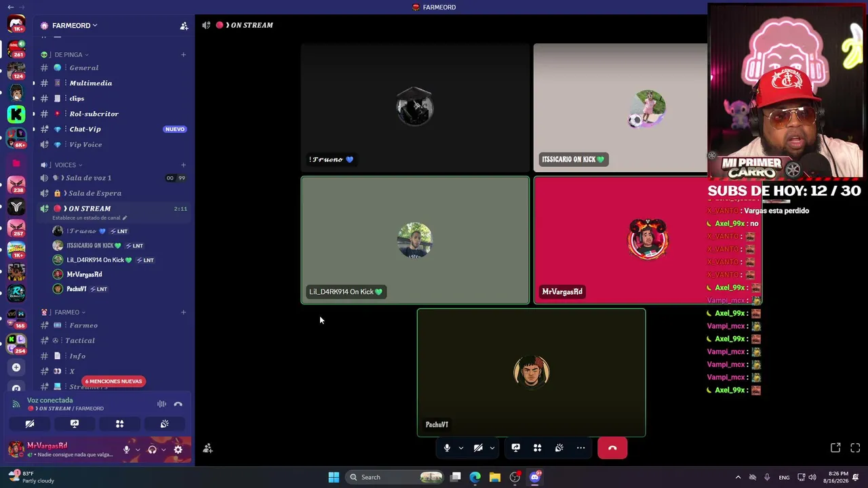Viewport: 868px width, 488px height.
Task: Select the Lil_D4RK914 On Kick video tile
Action: click(x=415, y=241)
